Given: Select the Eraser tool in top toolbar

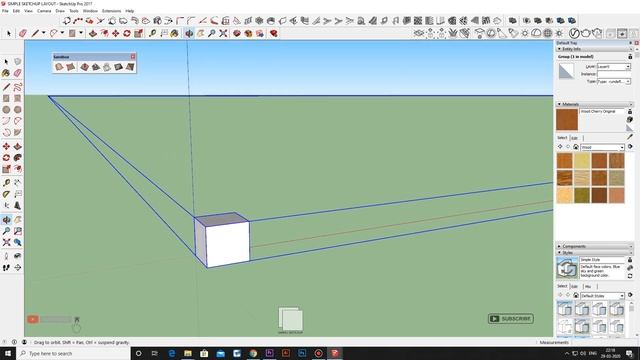Looking at the screenshot, I should [x=23, y=33].
